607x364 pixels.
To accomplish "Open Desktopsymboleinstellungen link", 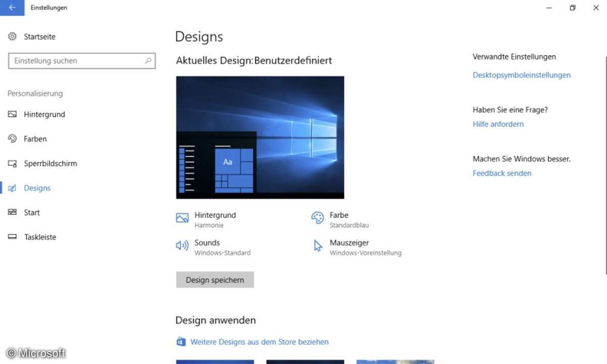I will pos(522,75).
